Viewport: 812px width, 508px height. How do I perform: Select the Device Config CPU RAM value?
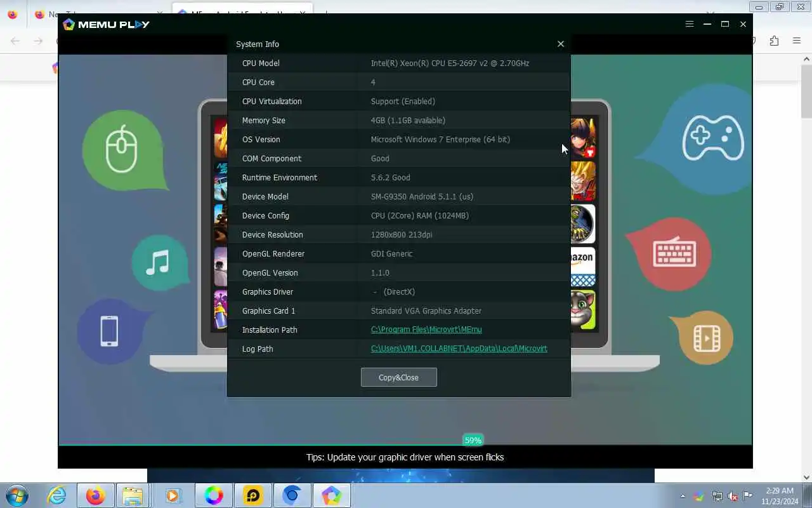pyautogui.click(x=420, y=215)
